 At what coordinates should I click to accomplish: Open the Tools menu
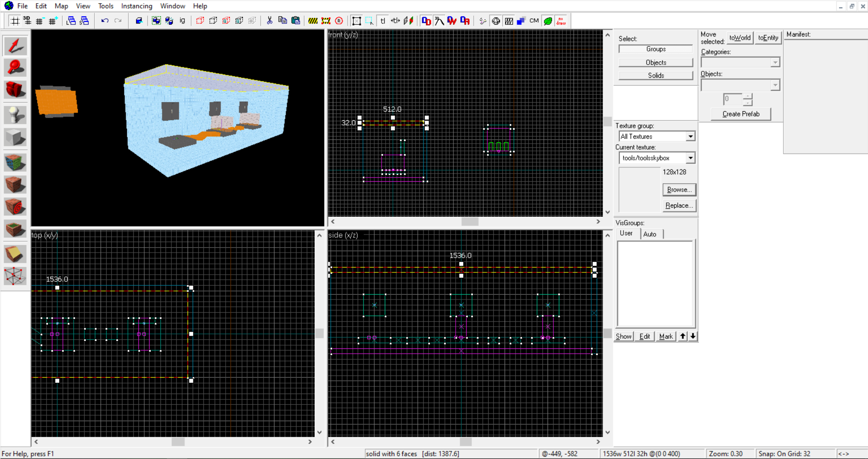click(x=106, y=6)
